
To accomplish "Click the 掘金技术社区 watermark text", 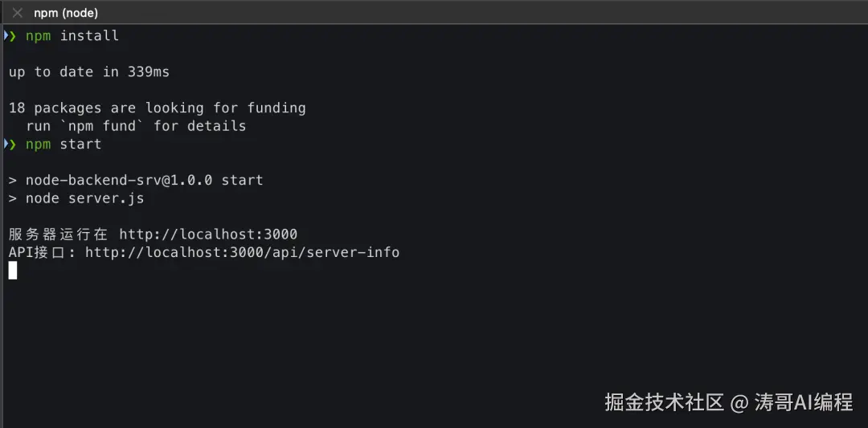I will coord(664,402).
